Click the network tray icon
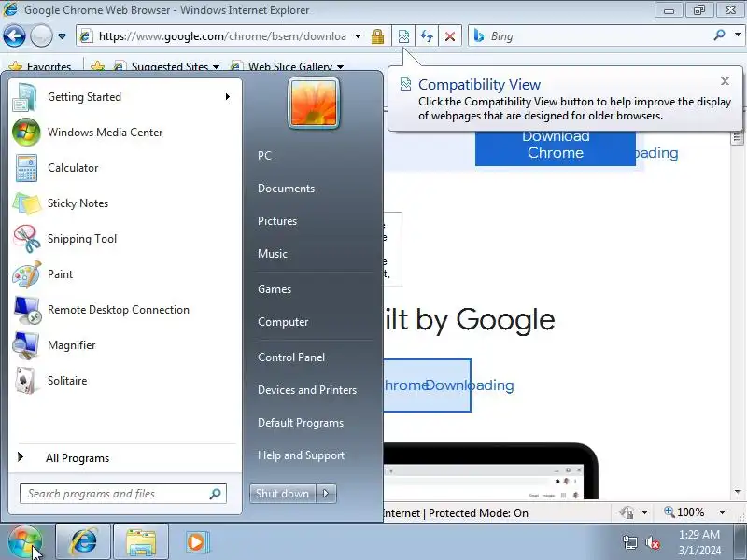747x560 pixels. (x=629, y=542)
